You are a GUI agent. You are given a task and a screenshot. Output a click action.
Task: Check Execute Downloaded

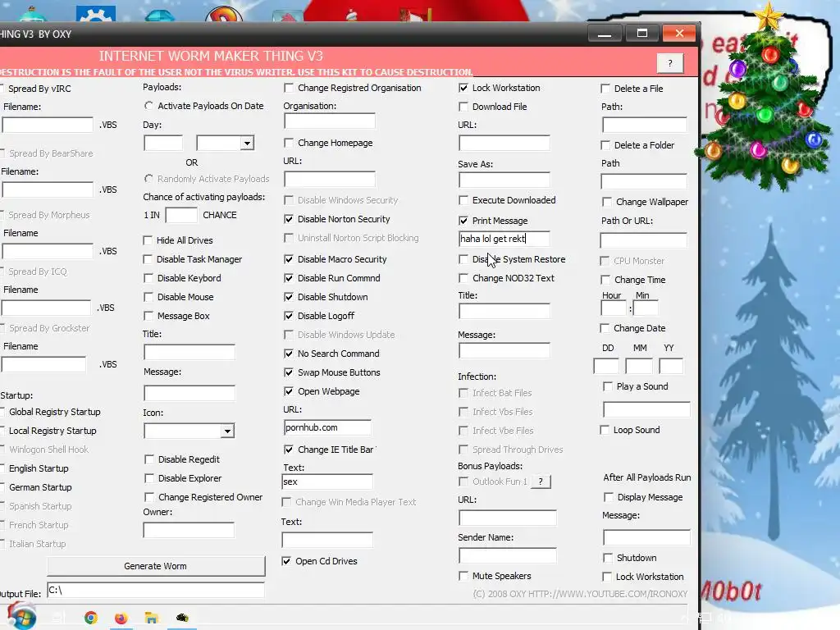point(463,200)
